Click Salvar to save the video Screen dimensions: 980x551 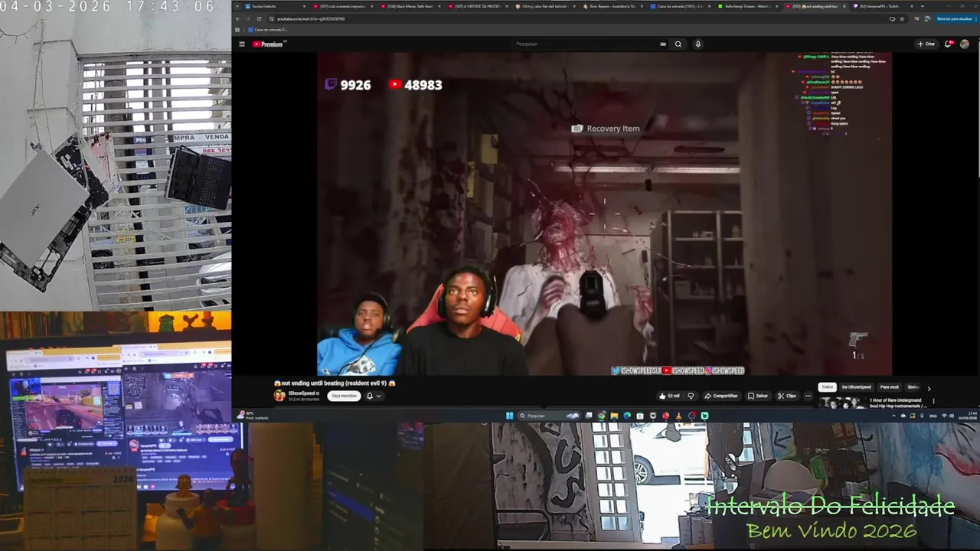pos(758,396)
